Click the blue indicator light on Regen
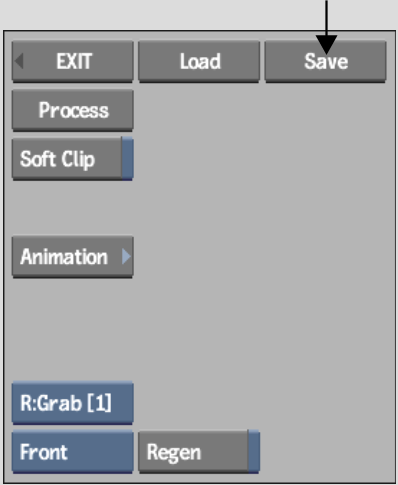The width and height of the screenshot is (398, 485). pos(254,451)
